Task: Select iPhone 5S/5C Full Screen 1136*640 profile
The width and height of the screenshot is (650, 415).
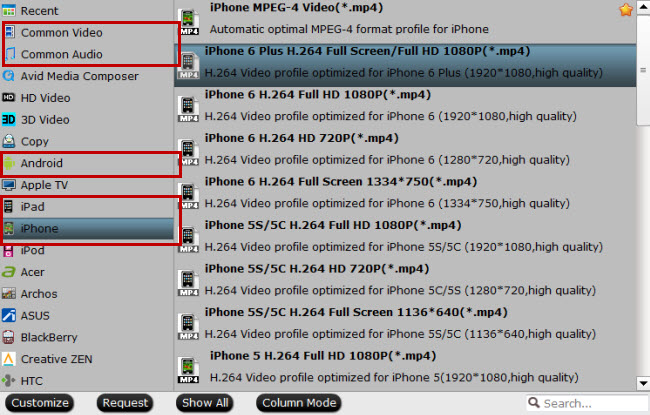Action: tap(405, 323)
